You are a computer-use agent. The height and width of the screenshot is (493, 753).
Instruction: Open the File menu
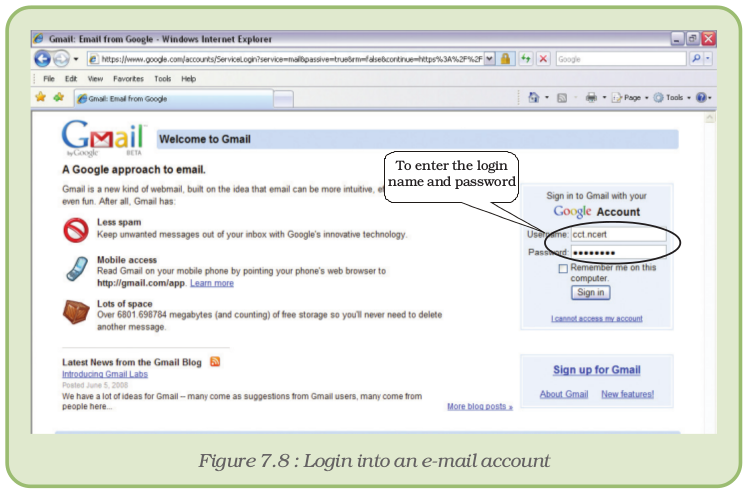coord(49,79)
